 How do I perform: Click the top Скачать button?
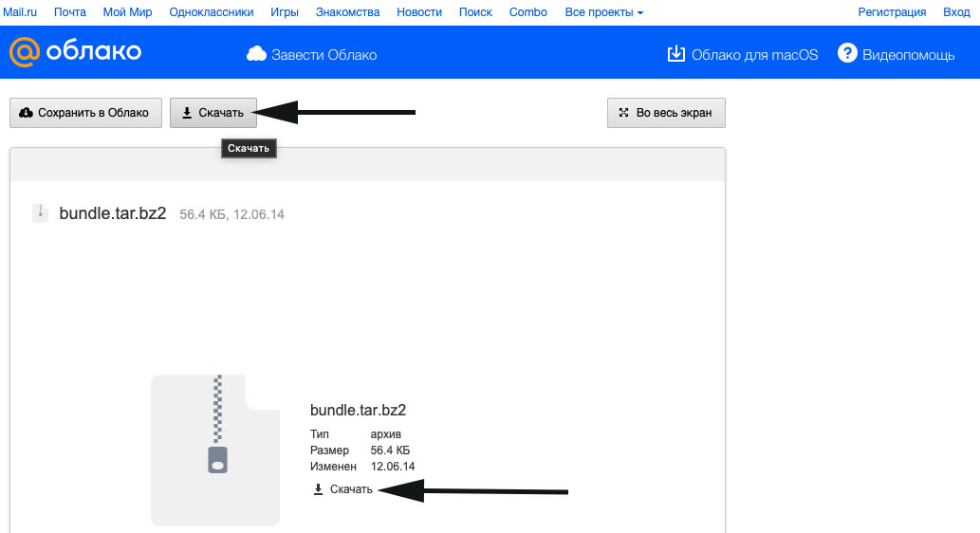pos(213,113)
